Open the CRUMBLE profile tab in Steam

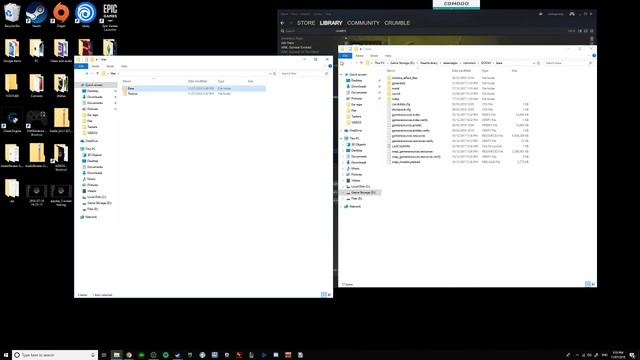click(397, 23)
